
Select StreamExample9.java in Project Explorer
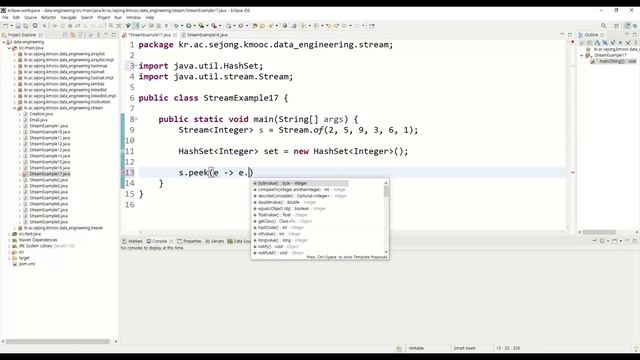[48, 222]
